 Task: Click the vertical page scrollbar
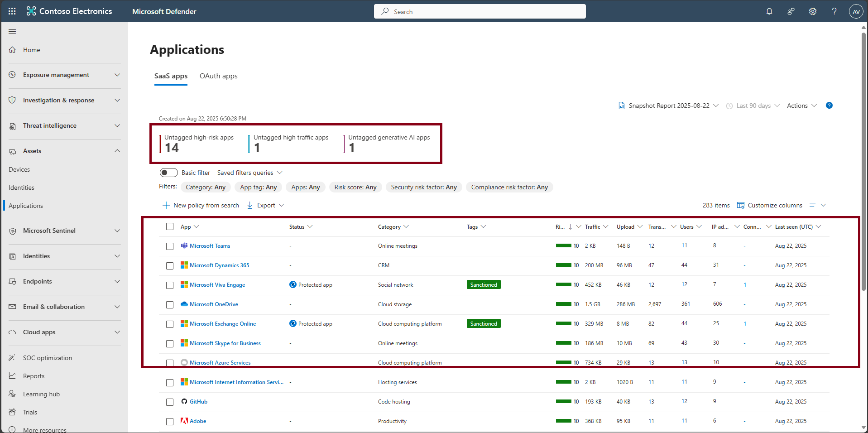point(863,161)
